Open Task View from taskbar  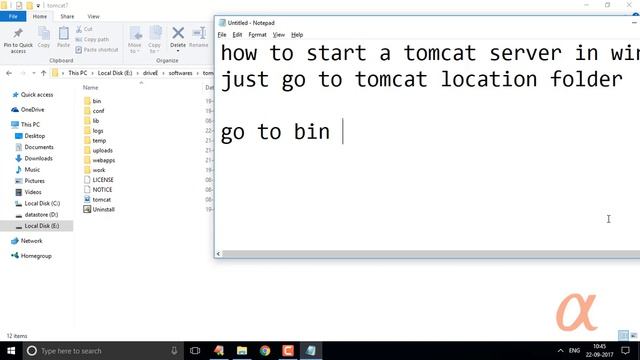point(195,351)
